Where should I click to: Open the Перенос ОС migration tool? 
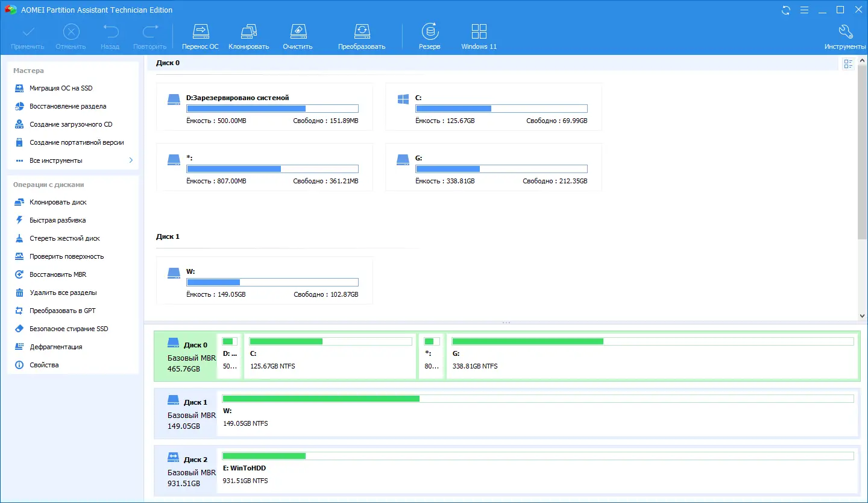click(x=200, y=34)
